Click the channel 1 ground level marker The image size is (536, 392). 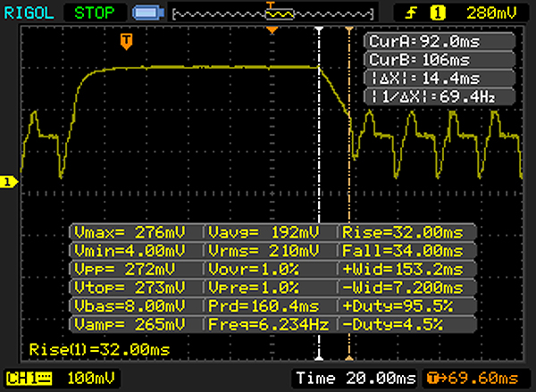(x=8, y=182)
